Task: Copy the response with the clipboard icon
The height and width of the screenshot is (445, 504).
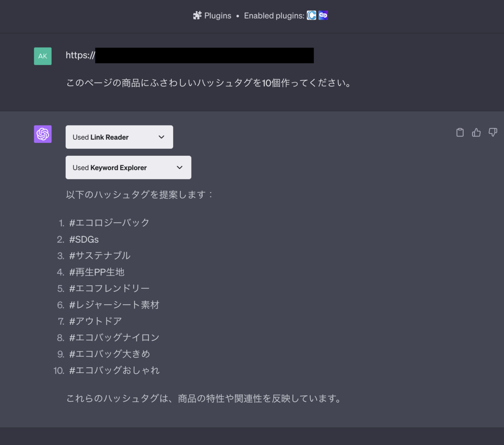Action: [460, 132]
